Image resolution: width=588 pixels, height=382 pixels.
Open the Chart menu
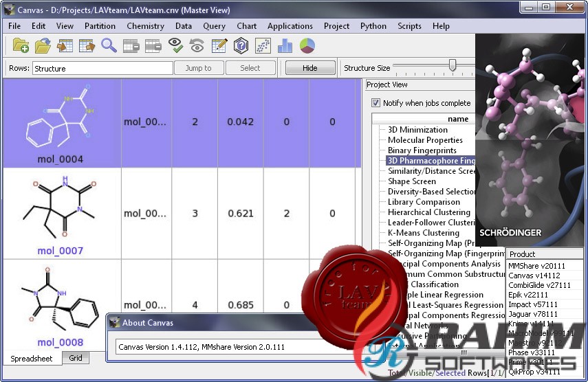click(x=246, y=26)
